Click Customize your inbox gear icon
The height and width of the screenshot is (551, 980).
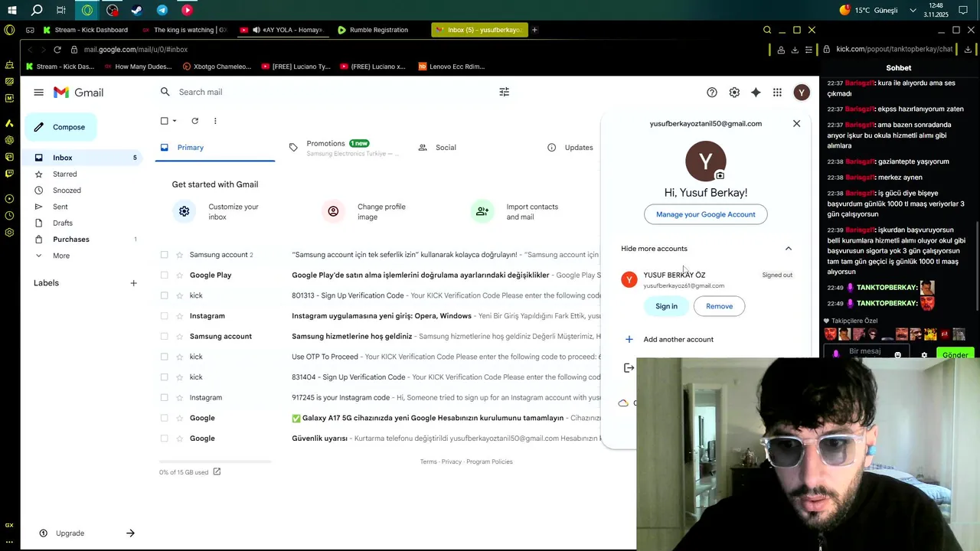[184, 211]
